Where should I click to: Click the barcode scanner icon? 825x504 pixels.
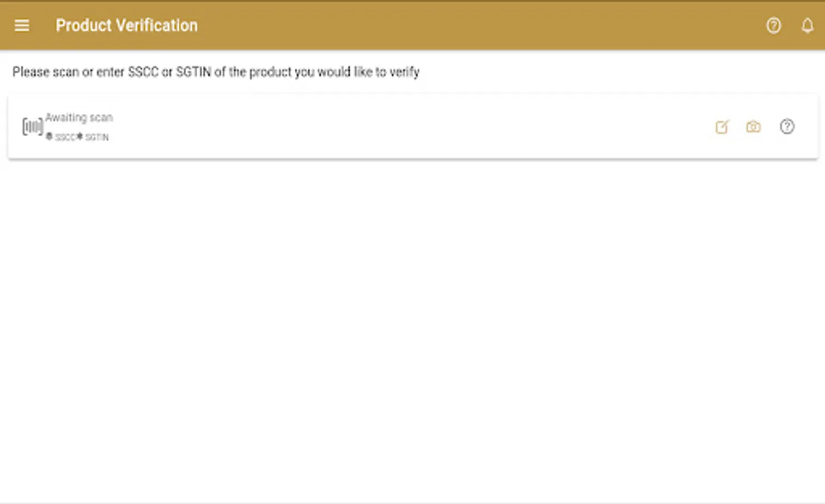(x=33, y=127)
